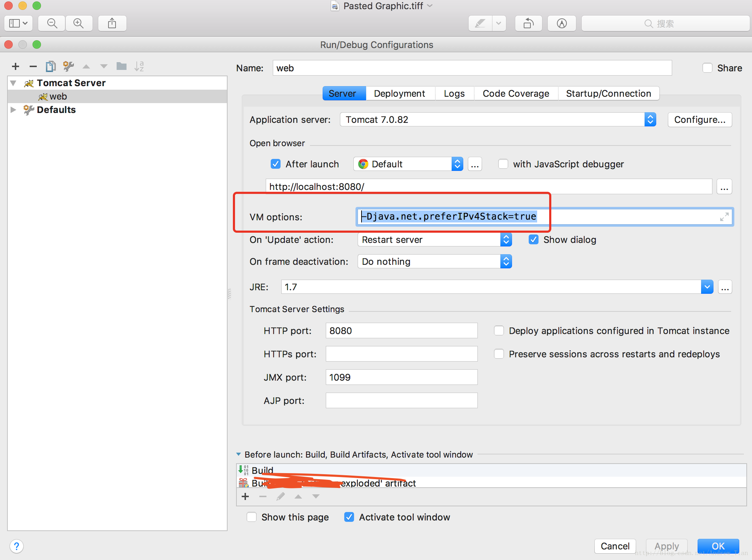Switch to Server tab

click(345, 94)
